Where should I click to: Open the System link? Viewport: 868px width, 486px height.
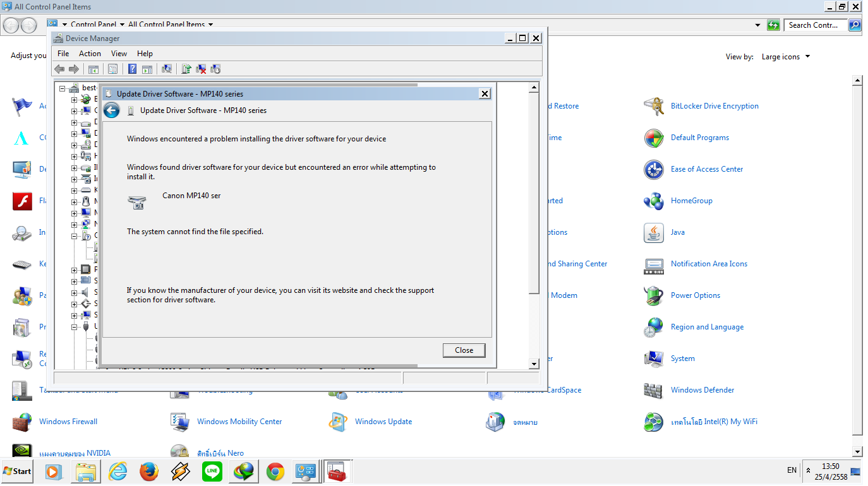pos(683,359)
